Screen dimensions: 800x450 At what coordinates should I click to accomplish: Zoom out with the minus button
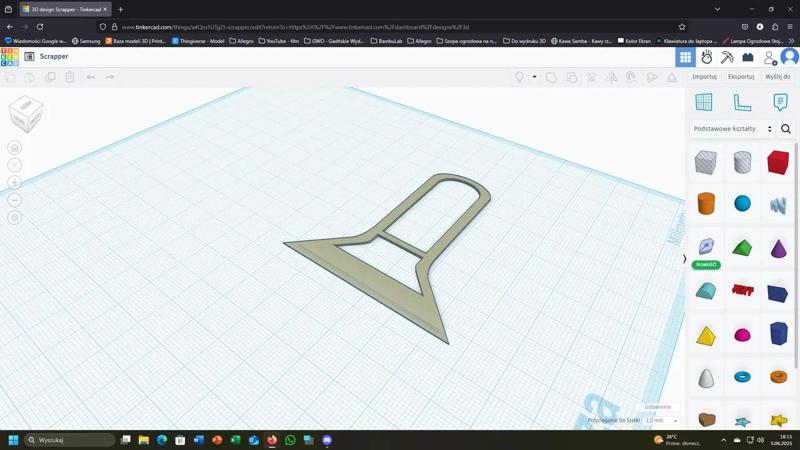pyautogui.click(x=15, y=200)
